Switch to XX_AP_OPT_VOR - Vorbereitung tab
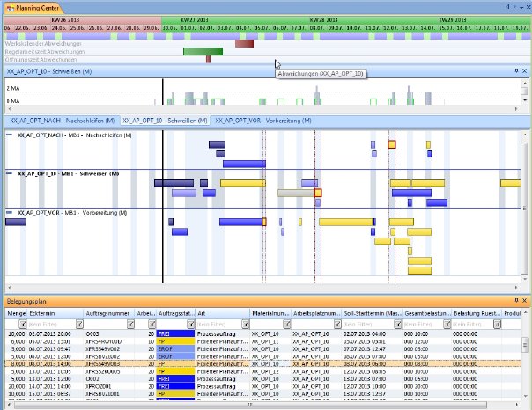The height and width of the screenshot is (410, 532). 263,121
